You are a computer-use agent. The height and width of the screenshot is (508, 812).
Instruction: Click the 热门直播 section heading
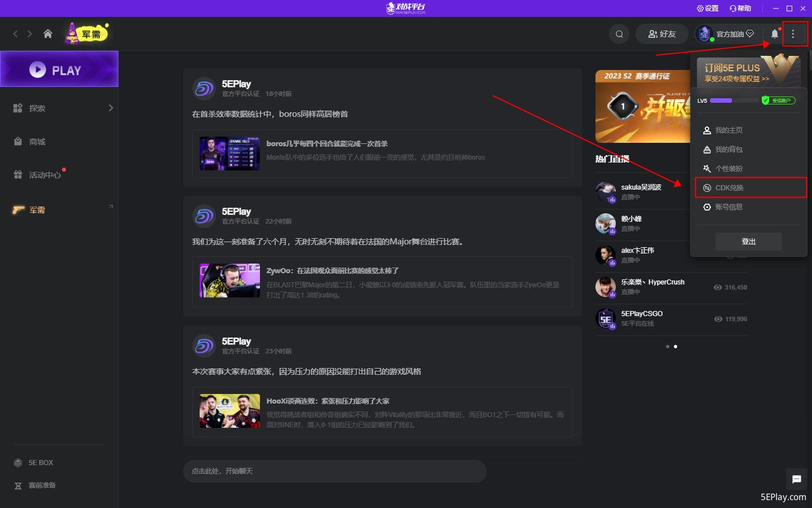coord(612,159)
